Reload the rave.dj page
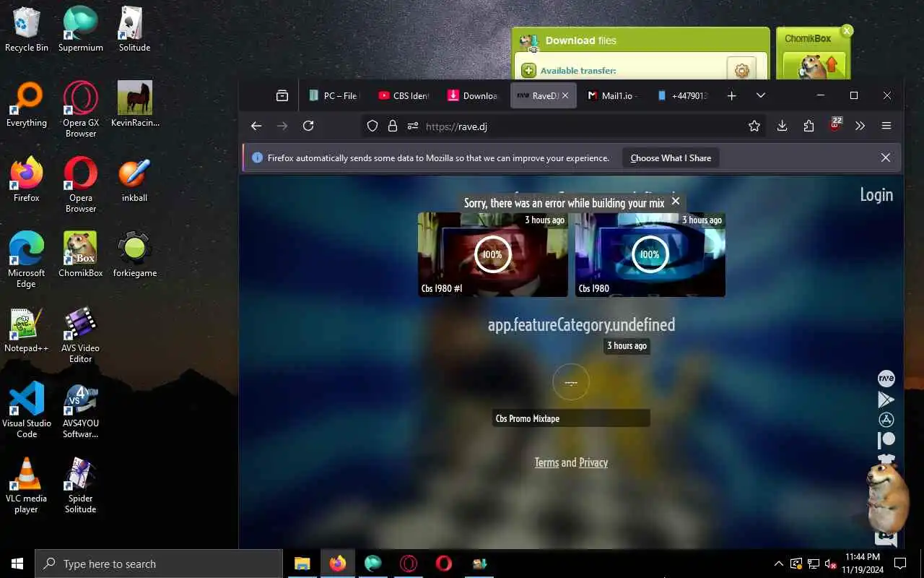Screen dimensions: 924x578 click(308, 126)
